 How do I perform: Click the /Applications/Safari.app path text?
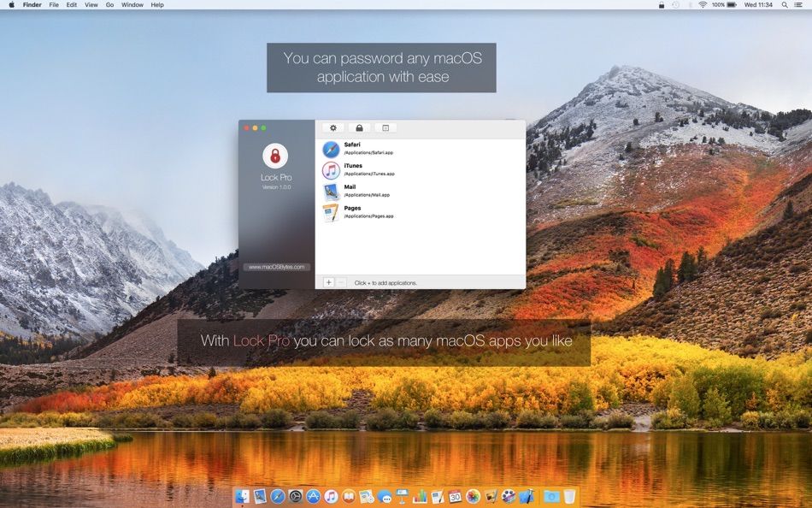tap(368, 153)
